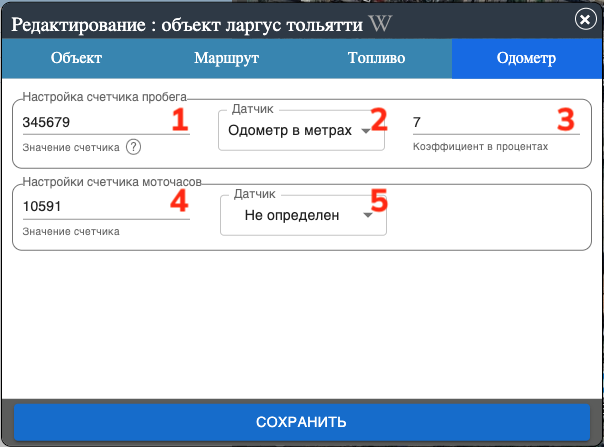The image size is (604, 447).
Task: Select the Одометр tab
Action: (x=526, y=59)
